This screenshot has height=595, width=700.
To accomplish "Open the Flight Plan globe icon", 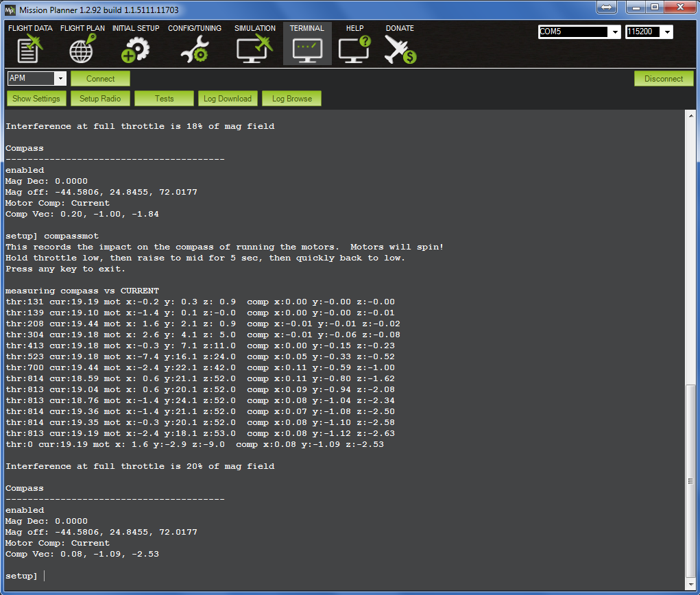I will coord(82,49).
